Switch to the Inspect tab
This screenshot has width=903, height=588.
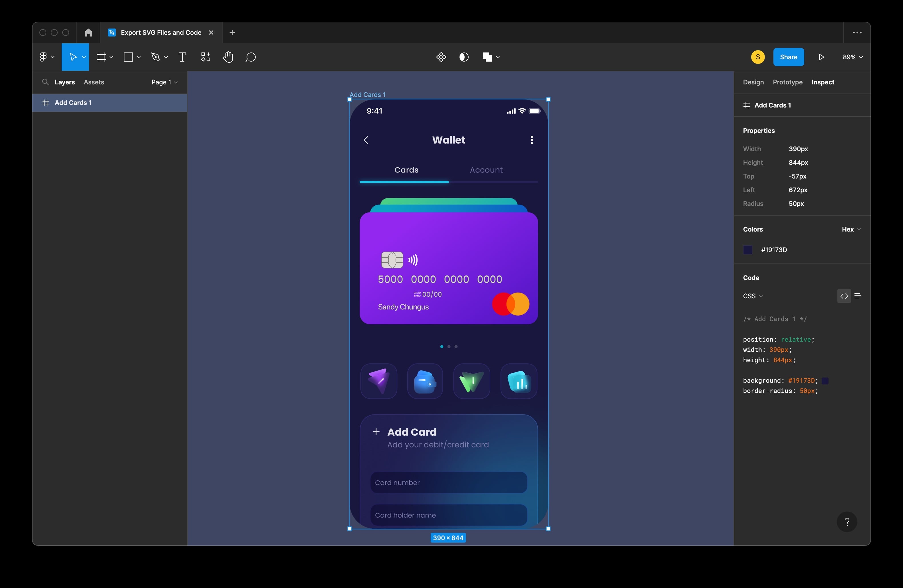tap(823, 82)
